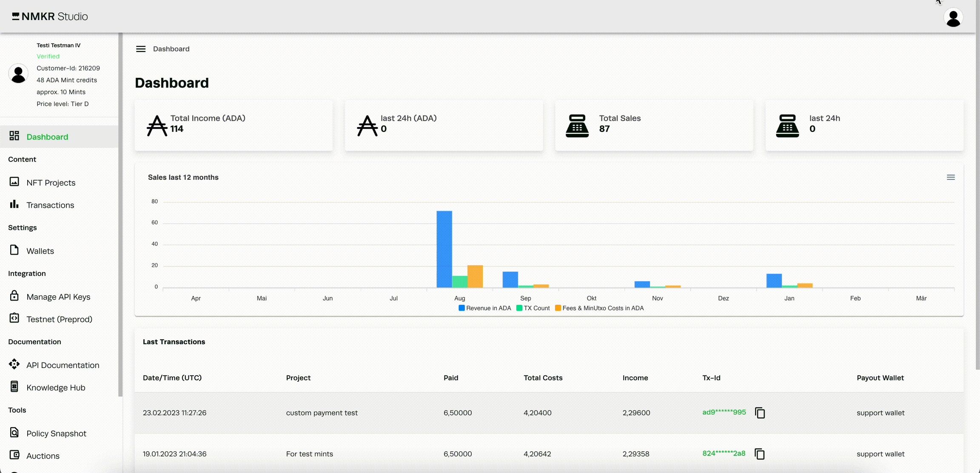Open the user profile icon top right
The height and width of the screenshot is (473, 980).
point(953,18)
